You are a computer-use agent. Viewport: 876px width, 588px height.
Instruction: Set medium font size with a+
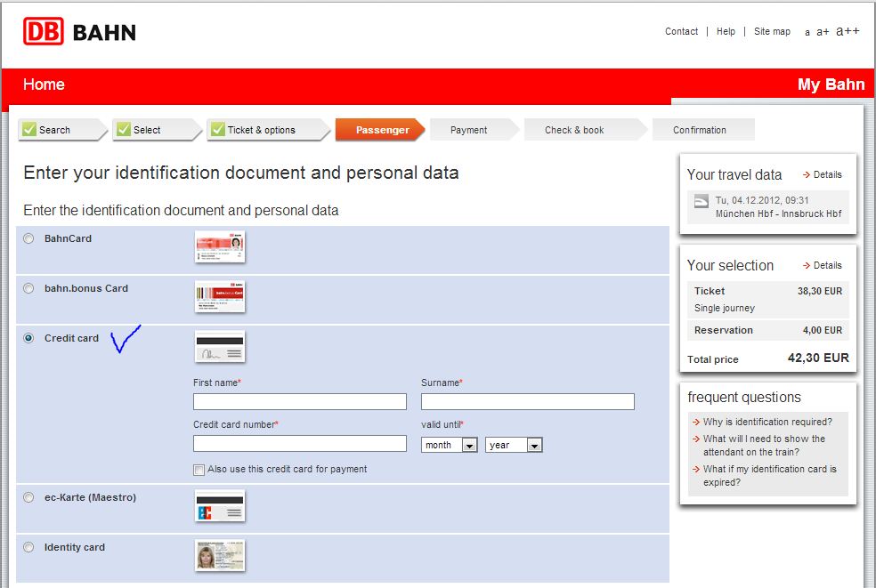pyautogui.click(x=823, y=32)
